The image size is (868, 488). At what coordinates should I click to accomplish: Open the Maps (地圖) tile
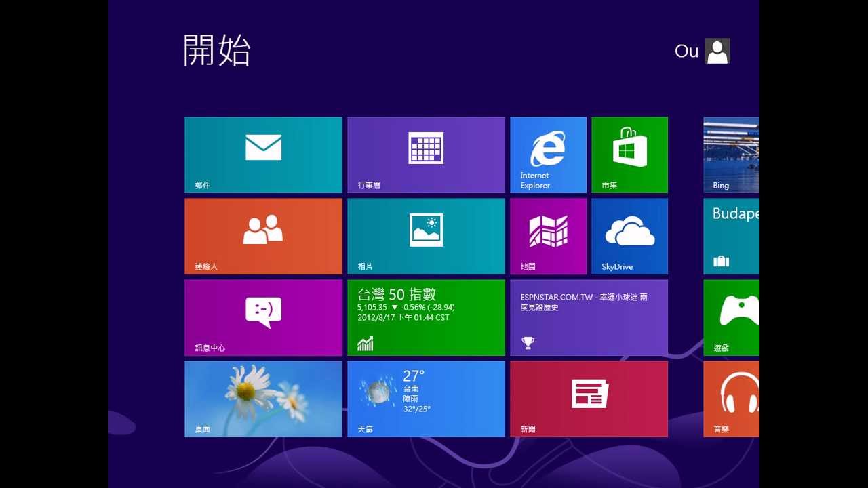(x=548, y=236)
